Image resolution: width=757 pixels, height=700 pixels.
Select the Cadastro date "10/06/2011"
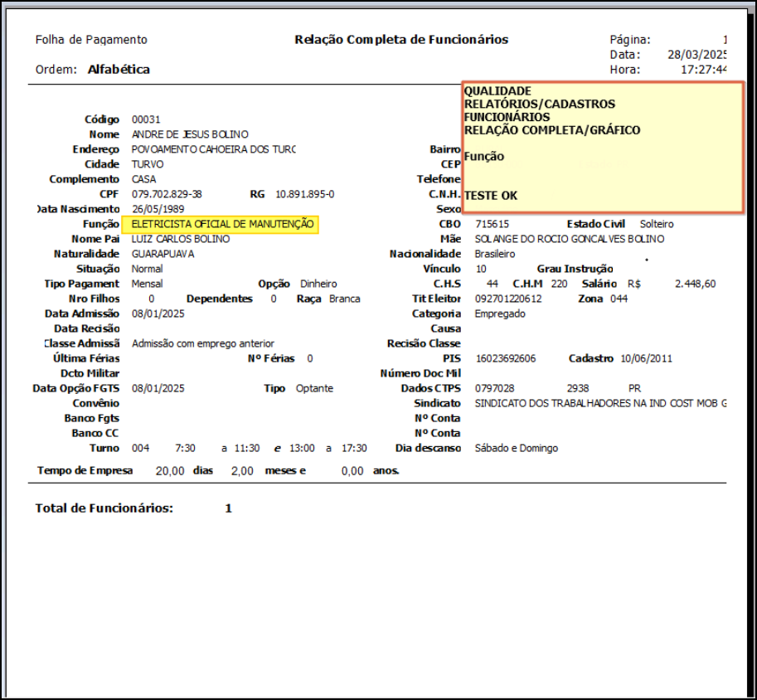(647, 358)
